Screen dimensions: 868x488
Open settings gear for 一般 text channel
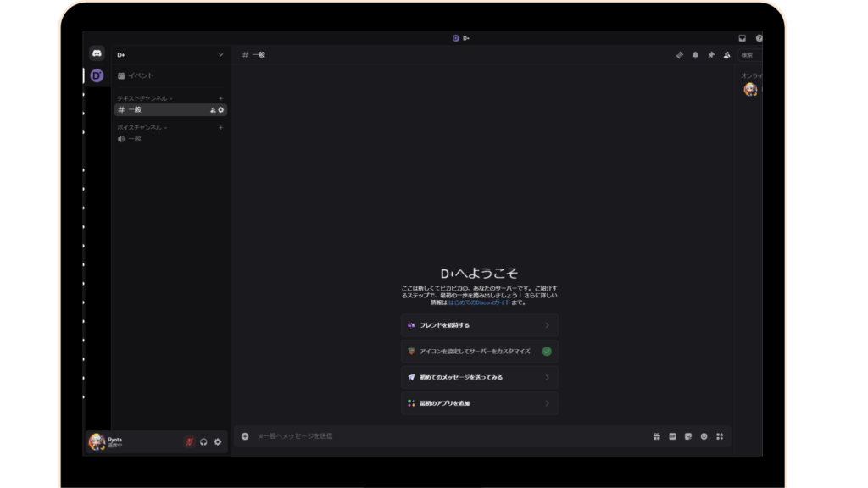(x=221, y=109)
